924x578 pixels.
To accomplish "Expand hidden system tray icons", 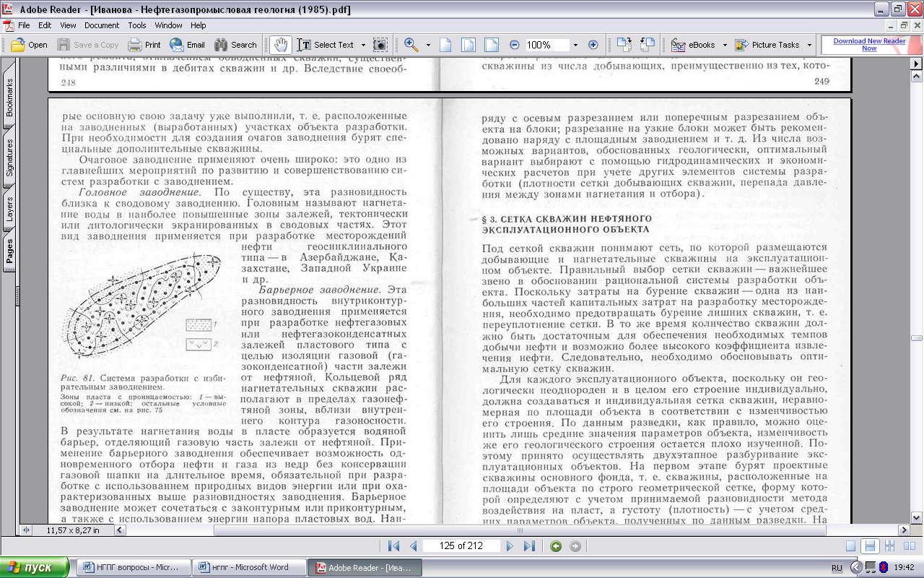I will point(855,568).
